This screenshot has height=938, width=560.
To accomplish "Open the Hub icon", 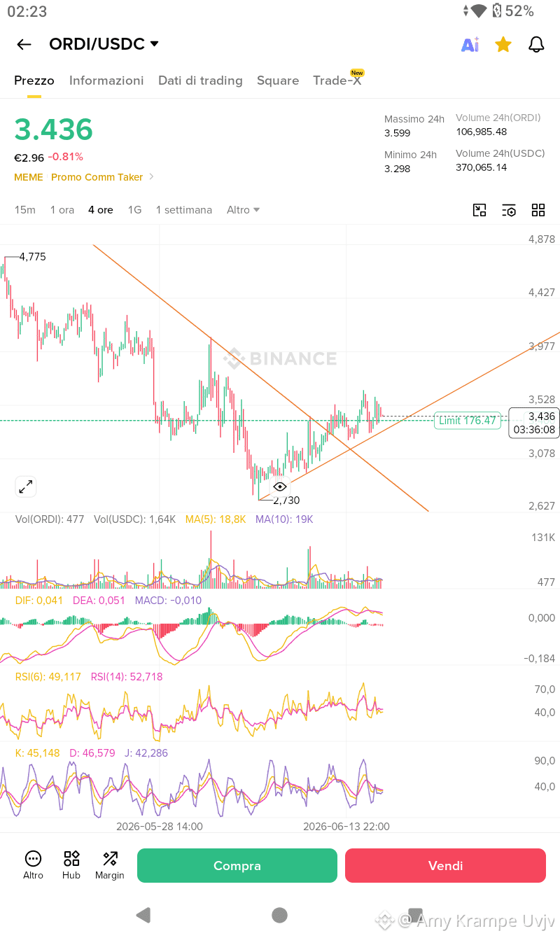I will point(71,865).
